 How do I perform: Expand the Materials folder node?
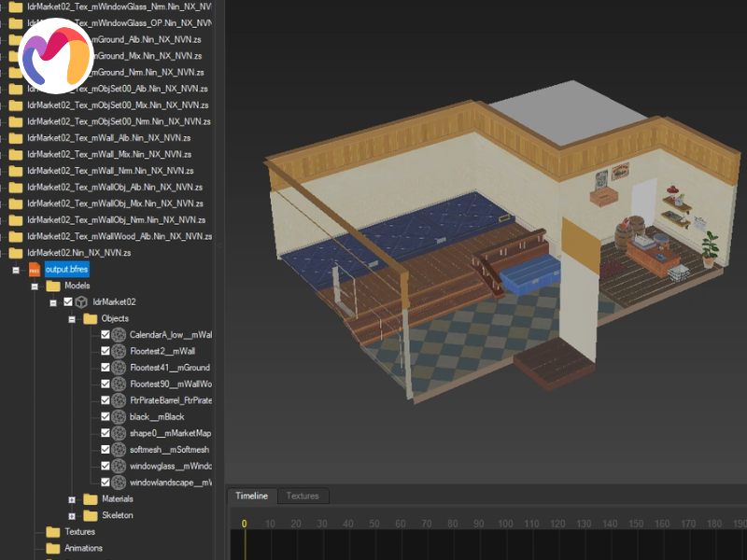(x=72, y=499)
